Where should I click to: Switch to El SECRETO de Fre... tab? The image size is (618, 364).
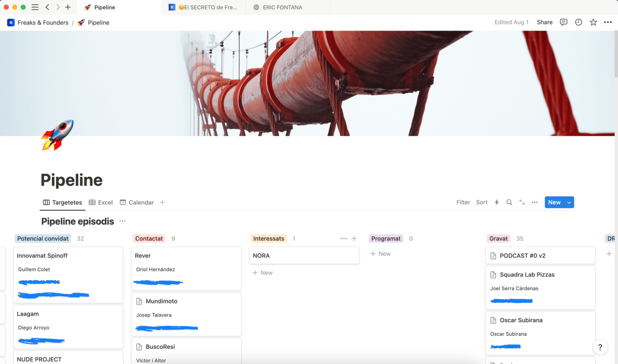point(204,7)
